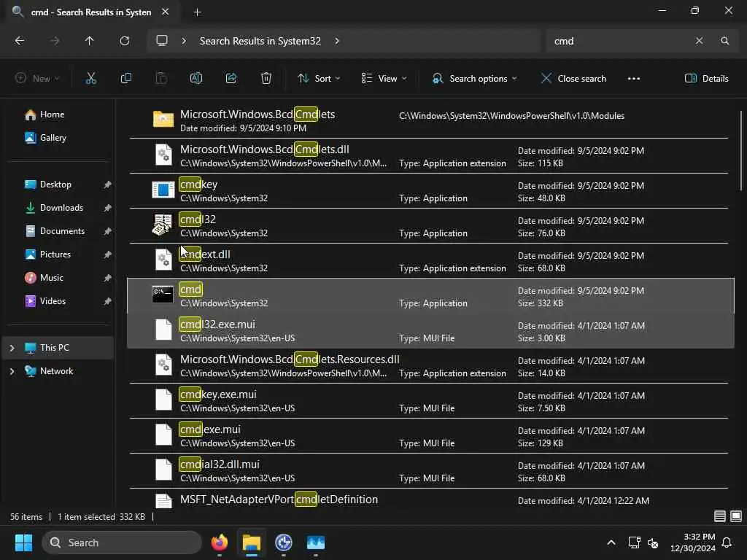Click the cmd search input field

(619, 41)
